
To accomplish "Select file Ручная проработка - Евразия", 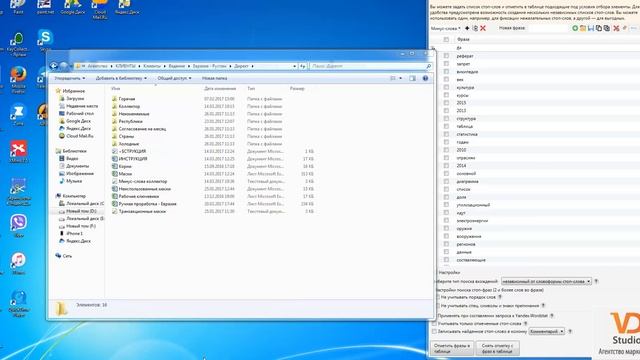I will (147, 204).
